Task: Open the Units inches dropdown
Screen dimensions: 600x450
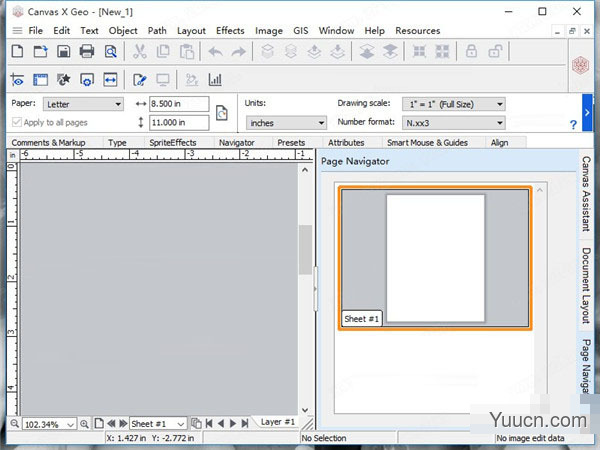Action: click(x=286, y=123)
